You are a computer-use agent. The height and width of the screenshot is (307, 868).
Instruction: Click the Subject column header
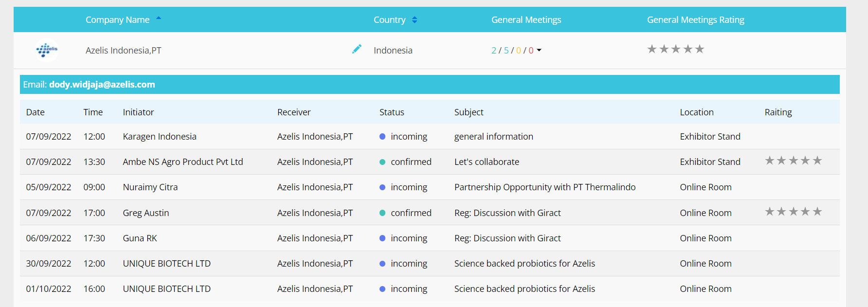point(469,112)
